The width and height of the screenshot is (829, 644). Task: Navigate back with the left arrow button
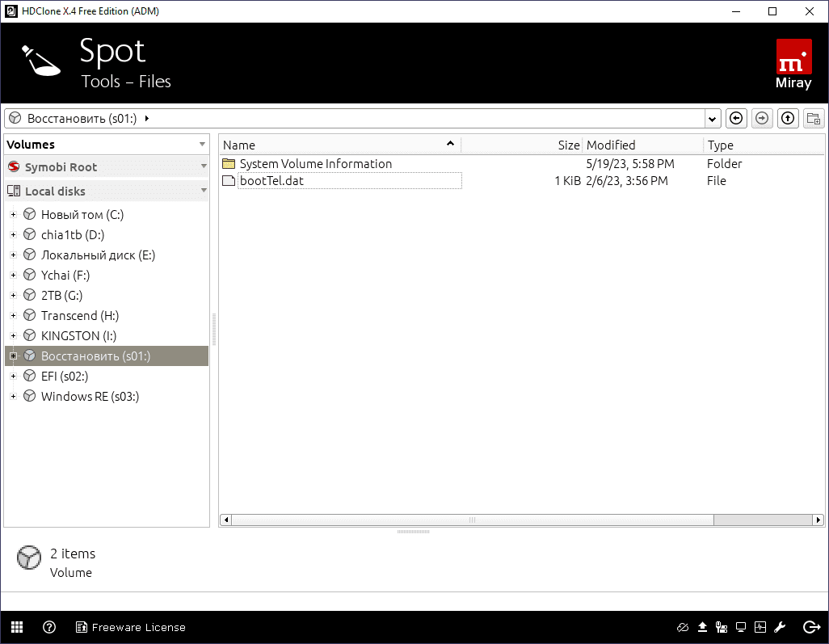click(736, 119)
